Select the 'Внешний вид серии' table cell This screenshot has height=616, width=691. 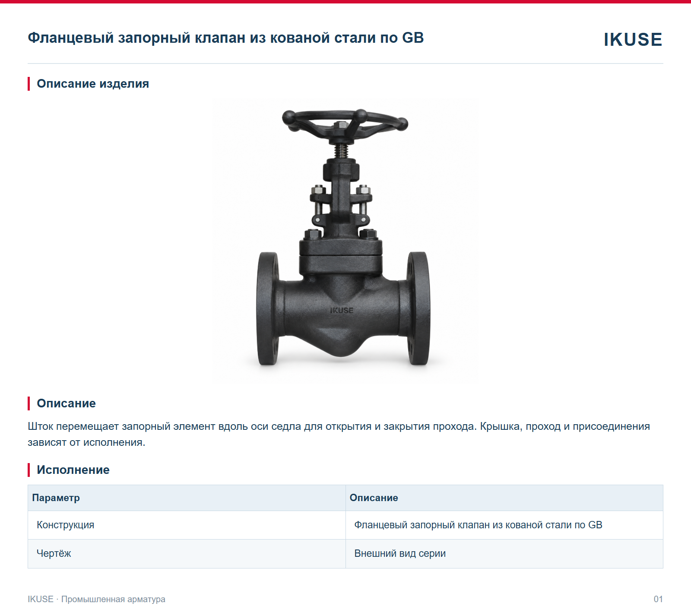[x=504, y=553]
